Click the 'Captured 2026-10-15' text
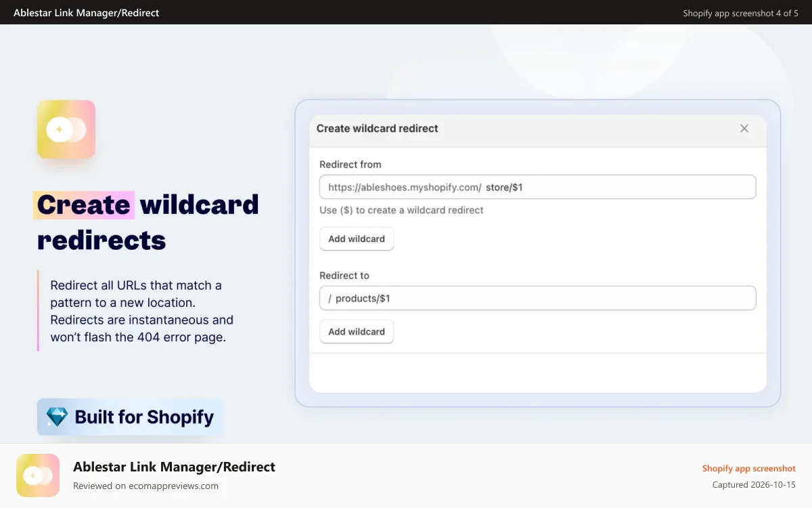Image resolution: width=812 pixels, height=508 pixels. point(754,485)
